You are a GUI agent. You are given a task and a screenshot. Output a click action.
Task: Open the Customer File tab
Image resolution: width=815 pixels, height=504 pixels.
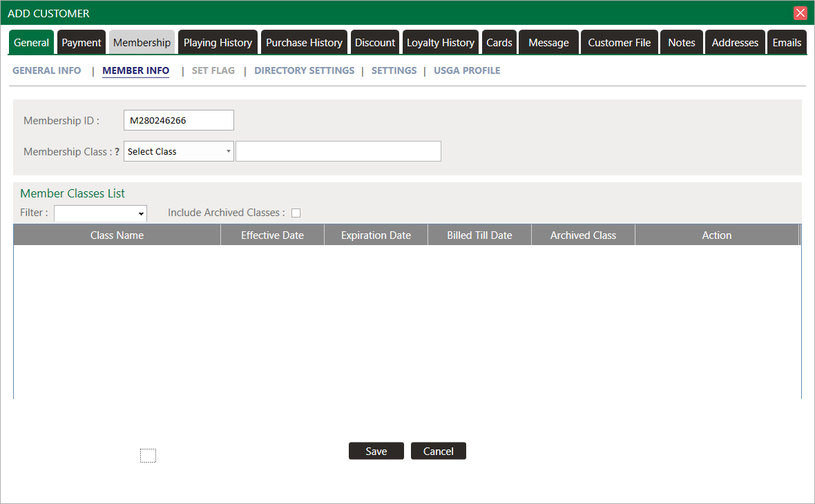[619, 43]
